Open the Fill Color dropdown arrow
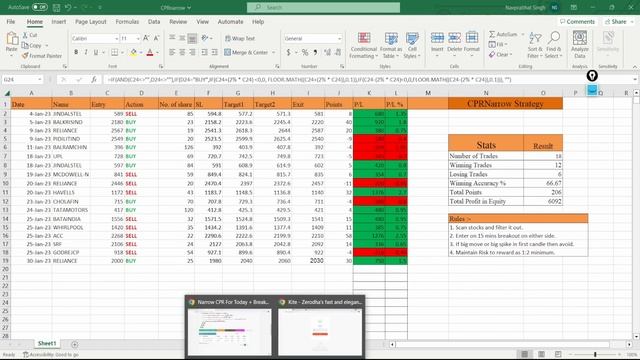 click(x=141, y=53)
